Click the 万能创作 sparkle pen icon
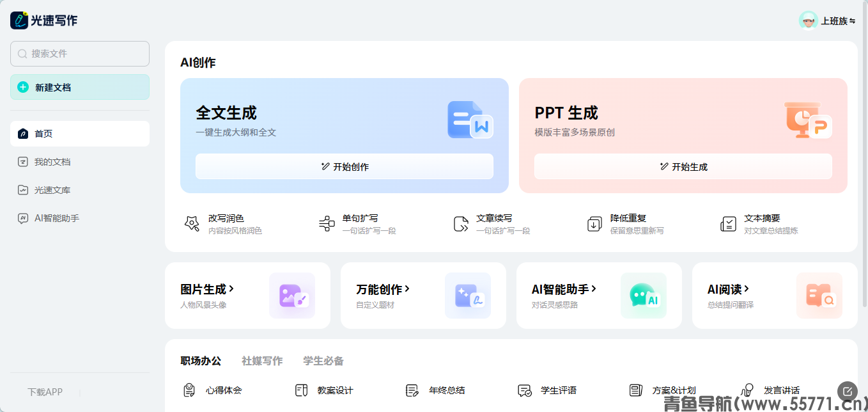Screen dimensions: 868x412 pyautogui.click(x=468, y=296)
